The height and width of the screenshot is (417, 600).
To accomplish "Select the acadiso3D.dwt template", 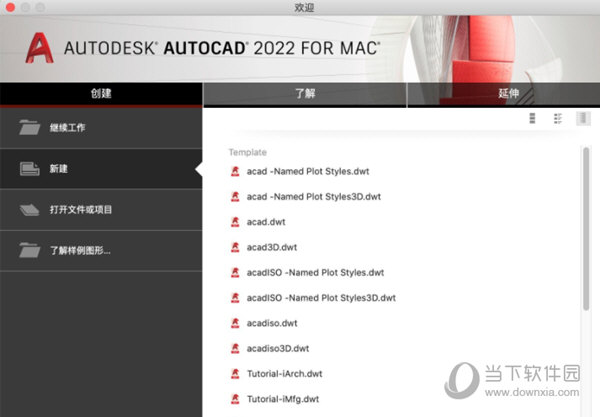I will [x=278, y=348].
